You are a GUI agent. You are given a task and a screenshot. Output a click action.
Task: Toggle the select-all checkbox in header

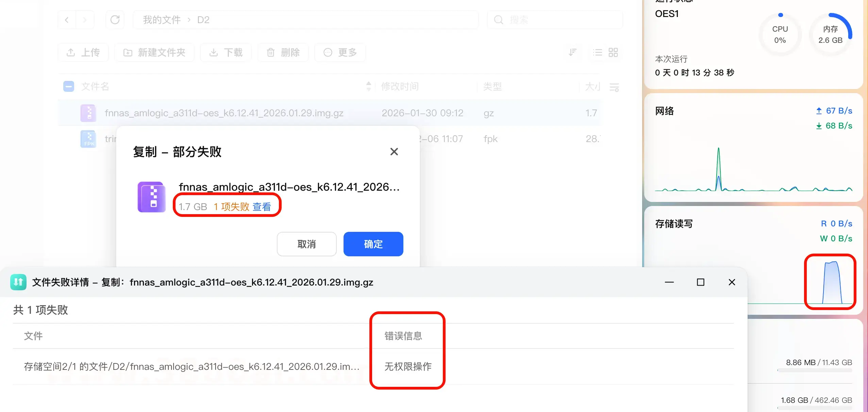[69, 86]
